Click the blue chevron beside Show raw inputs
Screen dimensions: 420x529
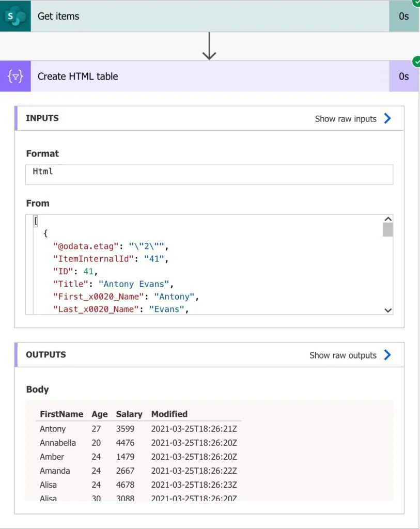point(387,118)
